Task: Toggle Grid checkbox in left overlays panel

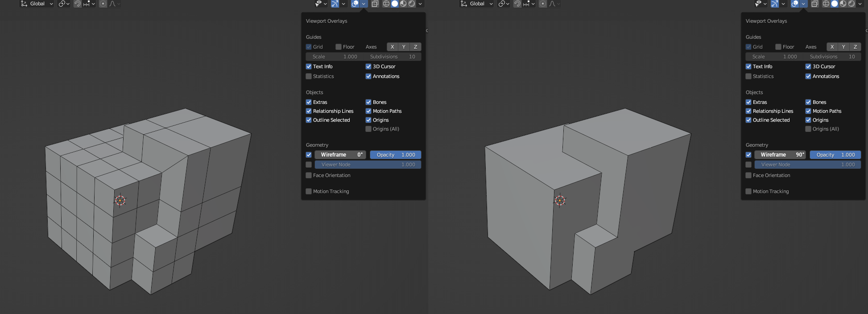Action: 309,47
